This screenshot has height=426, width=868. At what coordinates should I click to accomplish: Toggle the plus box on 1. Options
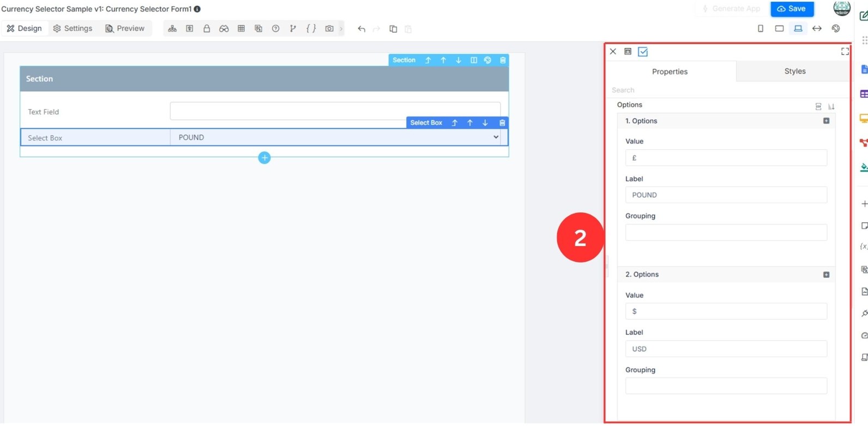click(827, 121)
